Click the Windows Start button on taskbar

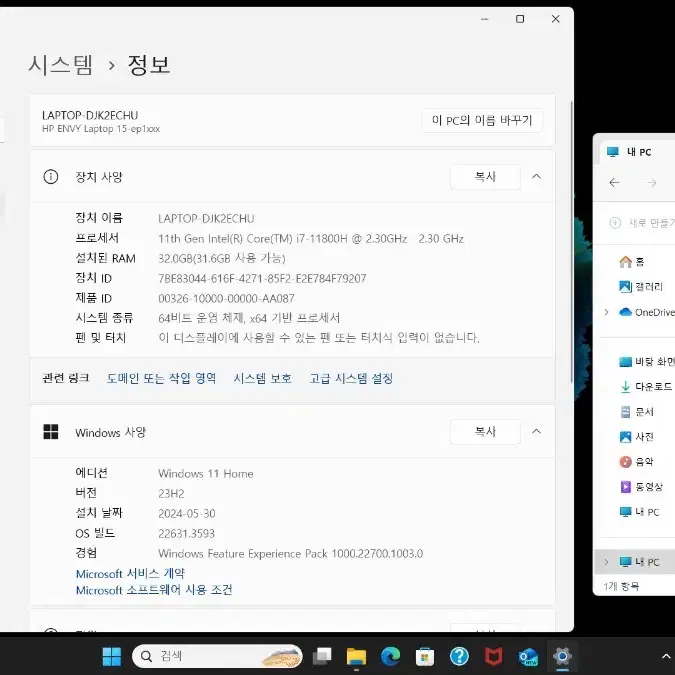111,656
